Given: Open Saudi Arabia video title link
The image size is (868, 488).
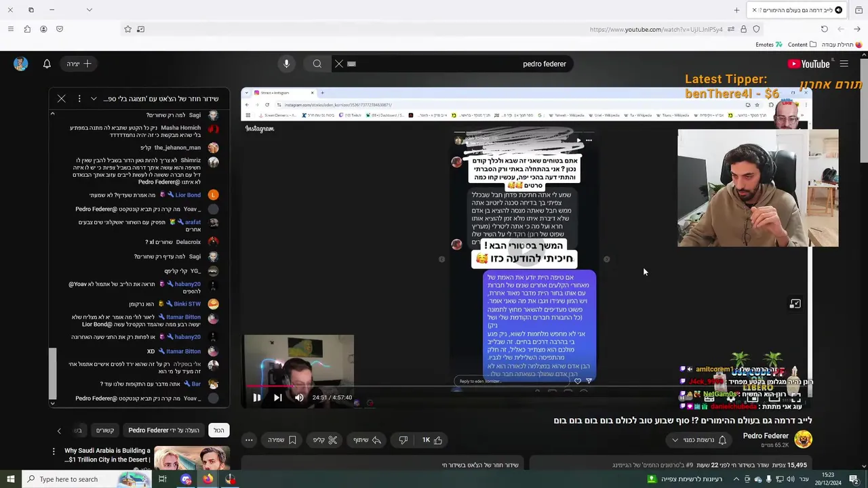Looking at the screenshot, I should (107, 455).
